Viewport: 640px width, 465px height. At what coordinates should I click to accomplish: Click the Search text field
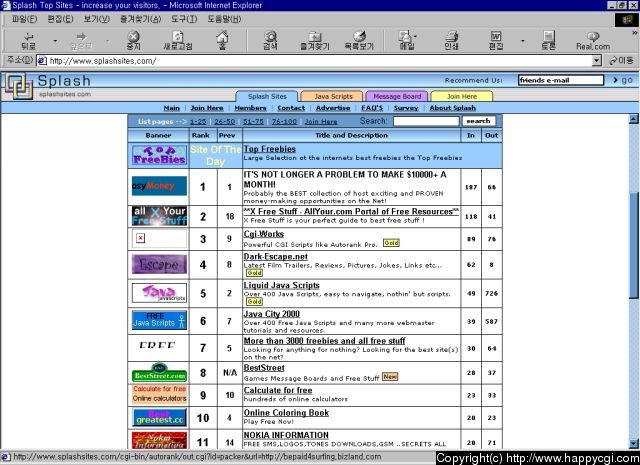(x=426, y=121)
